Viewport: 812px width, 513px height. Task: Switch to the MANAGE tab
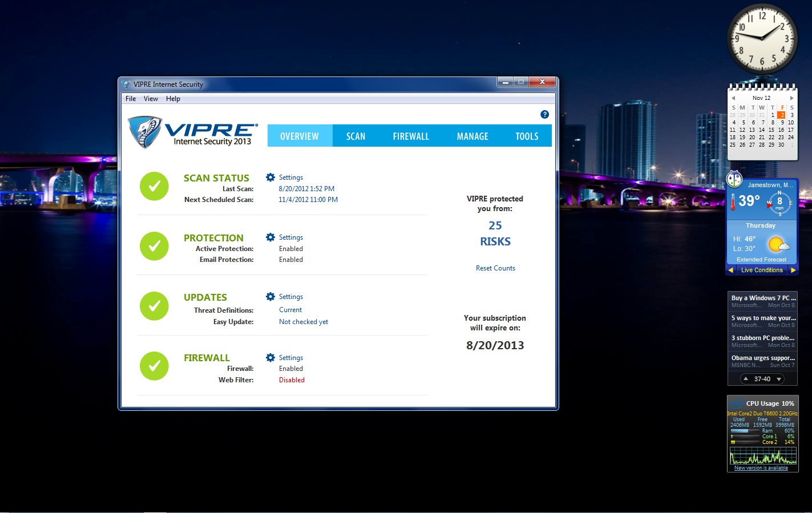pos(472,136)
